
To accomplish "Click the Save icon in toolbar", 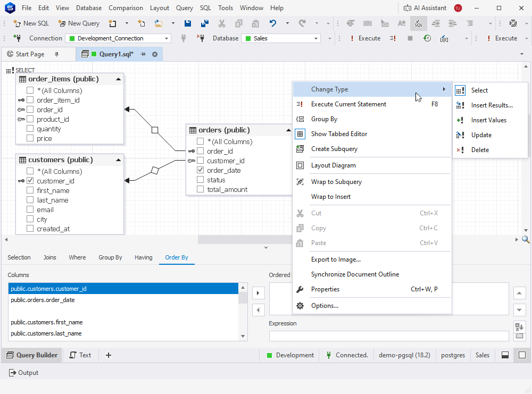I will click(188, 23).
